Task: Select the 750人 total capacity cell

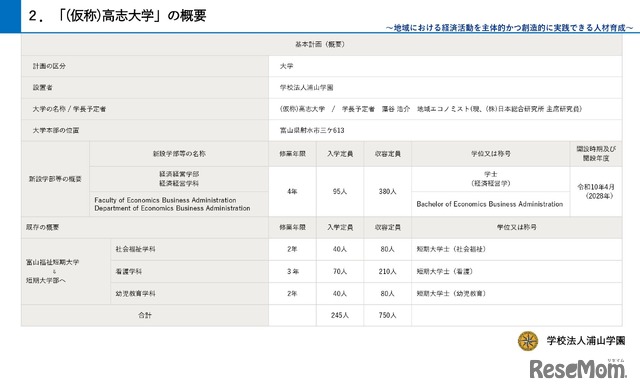Action: pyautogui.click(x=388, y=315)
